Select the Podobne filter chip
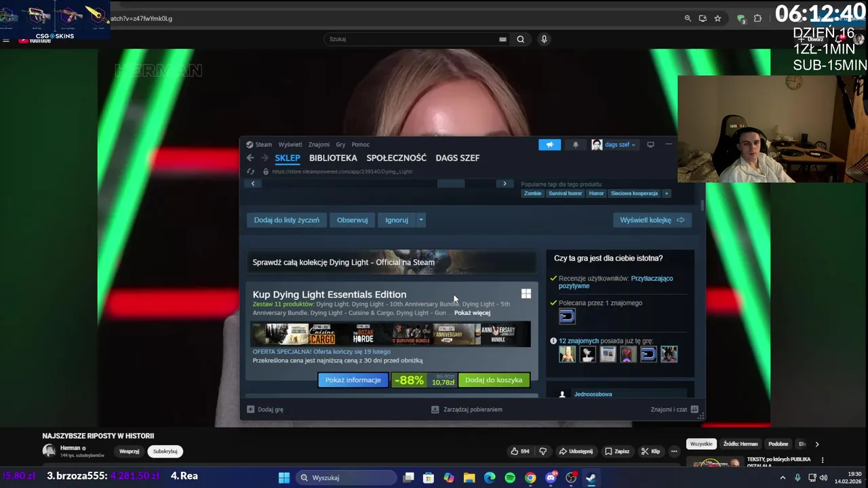868x488 pixels. click(x=778, y=444)
